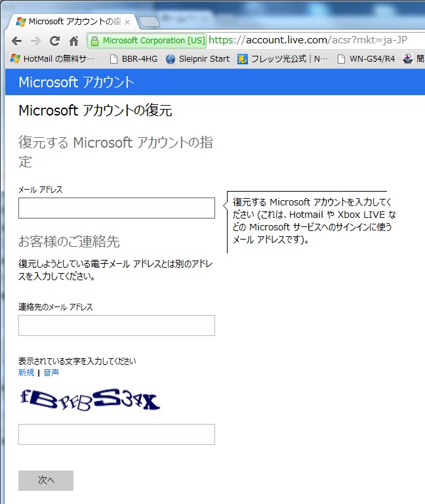Open the BBR-4HG bookmark
This screenshot has height=504, width=425.
(134, 59)
